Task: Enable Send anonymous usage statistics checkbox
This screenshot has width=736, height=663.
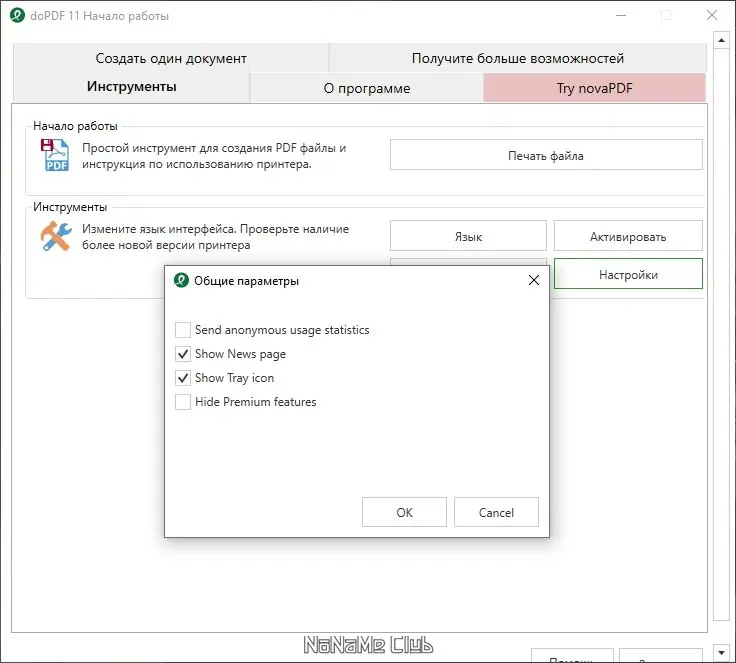Action: click(x=183, y=330)
